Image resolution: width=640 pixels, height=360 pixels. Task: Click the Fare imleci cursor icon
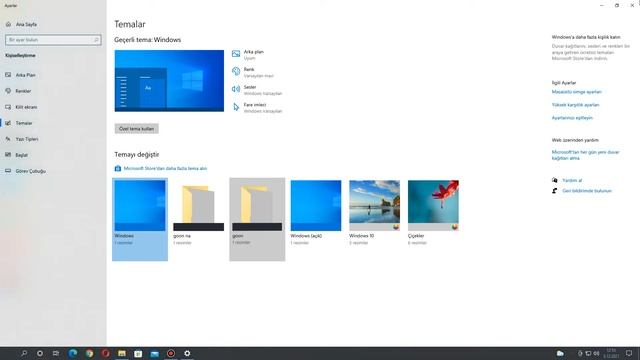point(236,107)
